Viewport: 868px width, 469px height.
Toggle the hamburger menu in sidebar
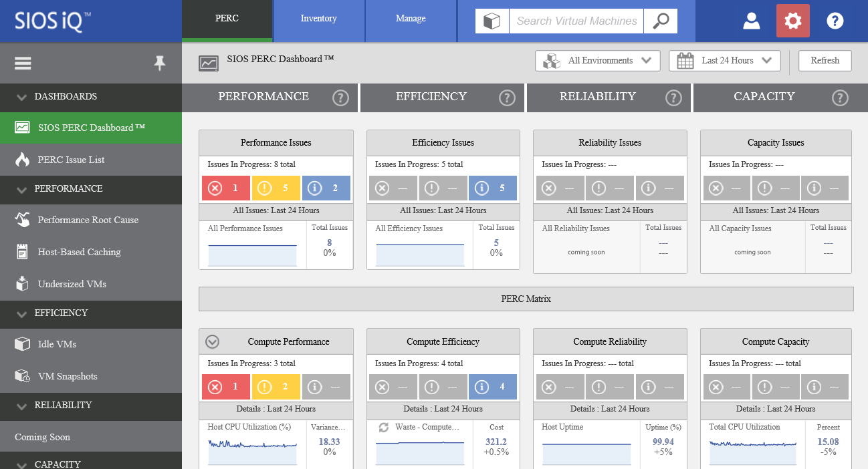coord(23,63)
